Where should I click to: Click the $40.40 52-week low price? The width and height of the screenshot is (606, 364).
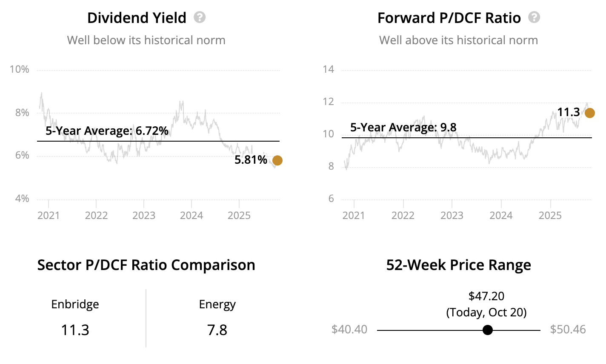coord(349,330)
